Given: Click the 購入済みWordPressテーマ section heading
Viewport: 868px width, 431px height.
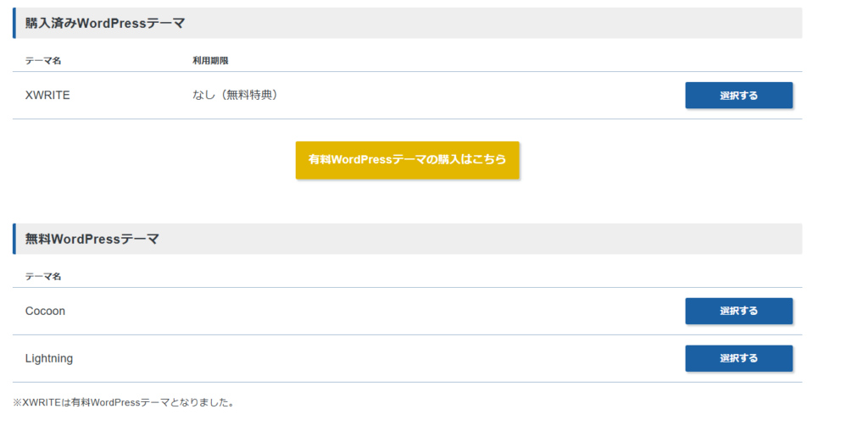Looking at the screenshot, I should 105,24.
